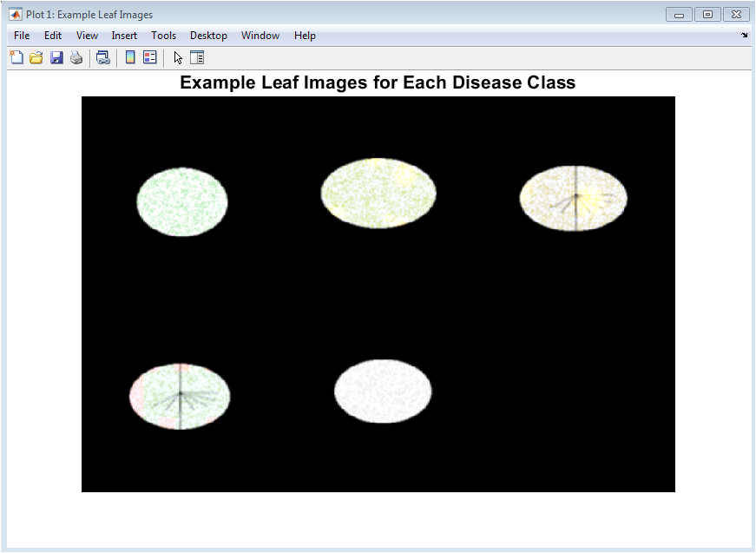Open the Property Inspector panel icon
The height and width of the screenshot is (553, 756).
197,58
